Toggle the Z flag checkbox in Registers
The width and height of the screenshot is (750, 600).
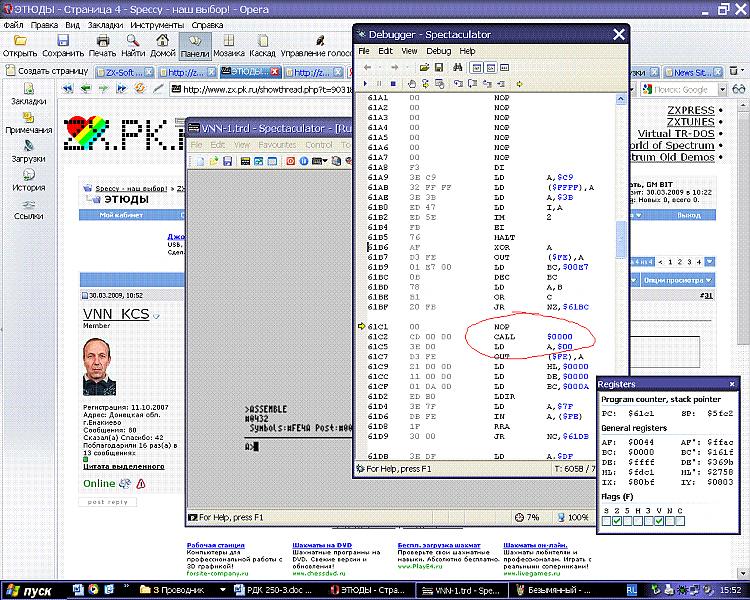click(618, 520)
